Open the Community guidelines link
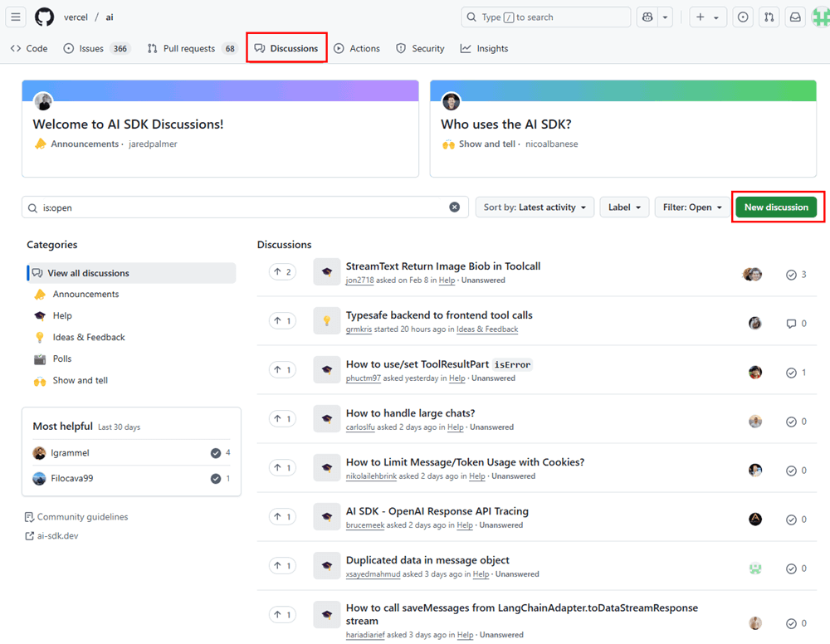This screenshot has height=644, width=830. click(82, 517)
